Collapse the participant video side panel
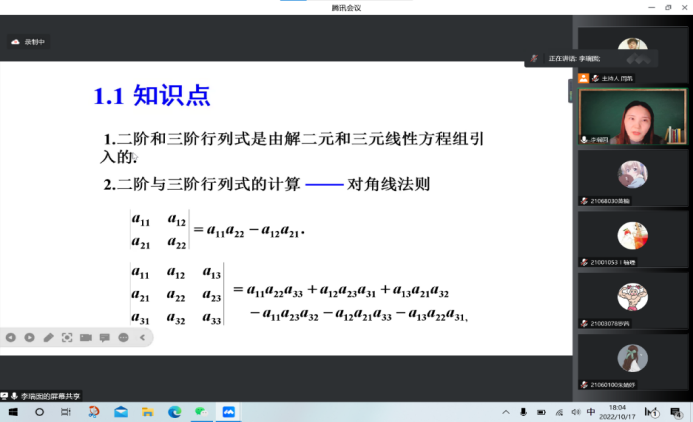693x422 pixels. point(572,92)
